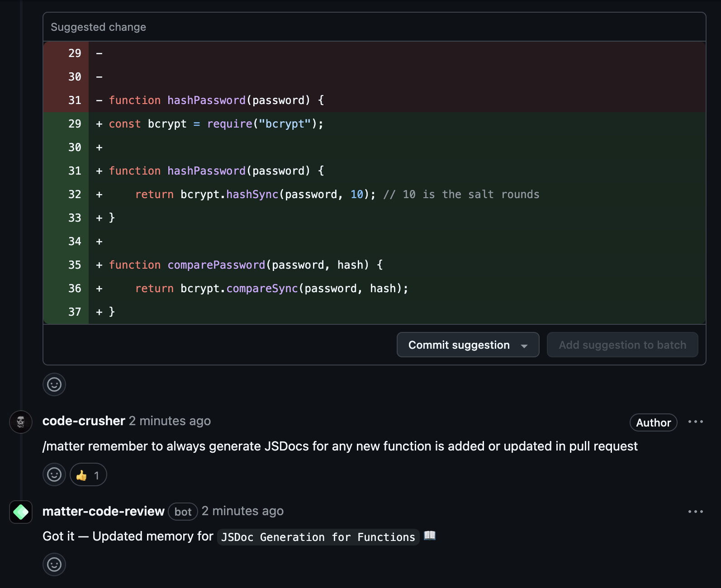
Task: Add reaction below the suggested change
Action: click(54, 384)
